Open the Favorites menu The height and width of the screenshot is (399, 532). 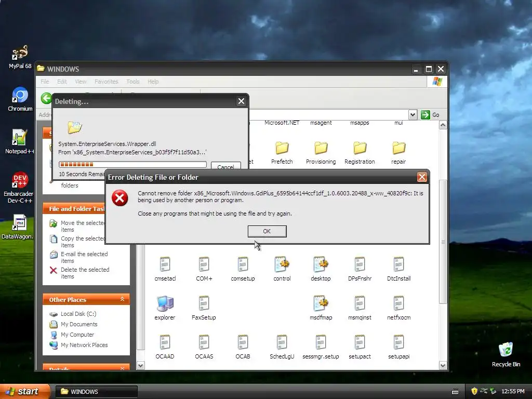pos(106,82)
